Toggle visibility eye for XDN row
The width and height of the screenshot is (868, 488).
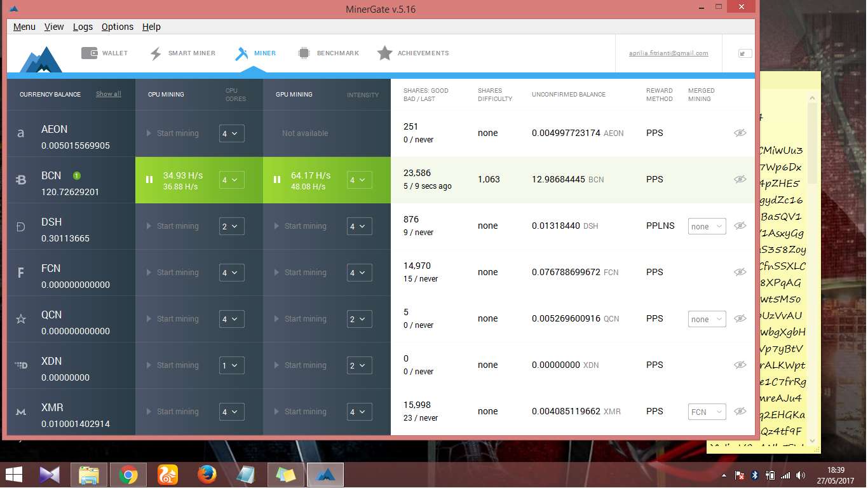(740, 365)
